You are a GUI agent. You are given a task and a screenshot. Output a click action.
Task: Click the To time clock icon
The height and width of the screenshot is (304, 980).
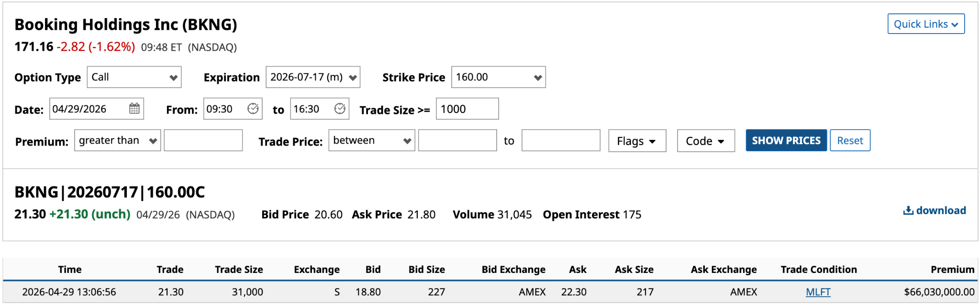click(x=340, y=109)
